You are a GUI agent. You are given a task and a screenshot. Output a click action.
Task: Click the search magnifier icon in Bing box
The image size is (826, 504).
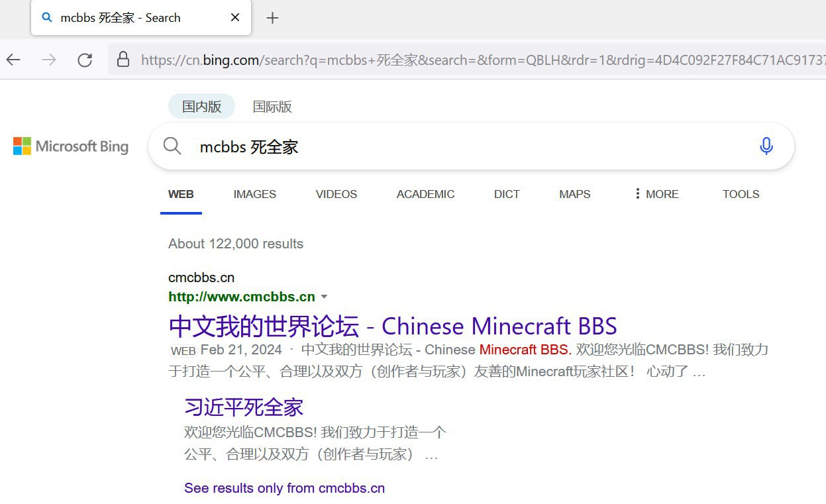click(x=172, y=146)
